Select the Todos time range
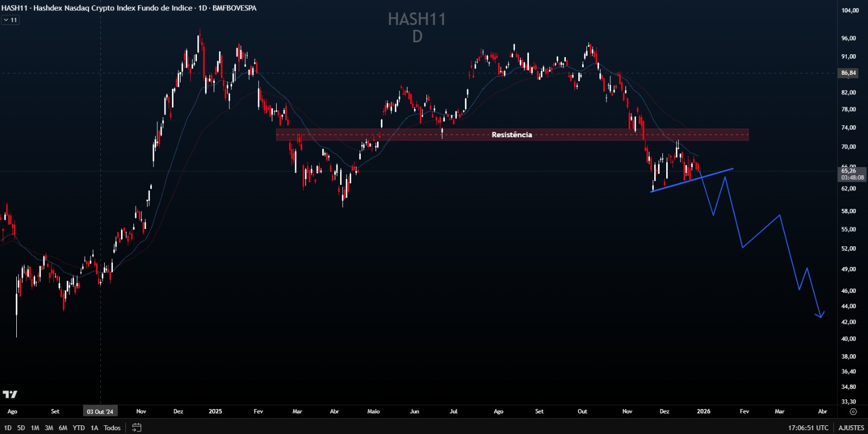This screenshot has width=868, height=434. click(112, 428)
